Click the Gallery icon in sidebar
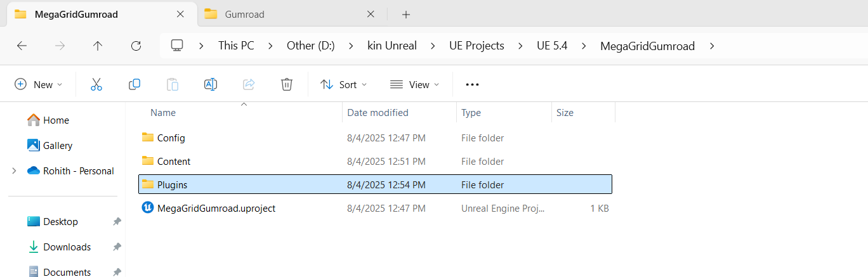Image resolution: width=868 pixels, height=277 pixels. coord(34,145)
